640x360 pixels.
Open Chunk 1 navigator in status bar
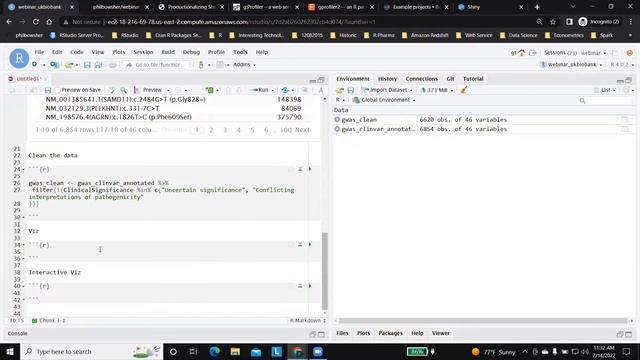pos(49,320)
